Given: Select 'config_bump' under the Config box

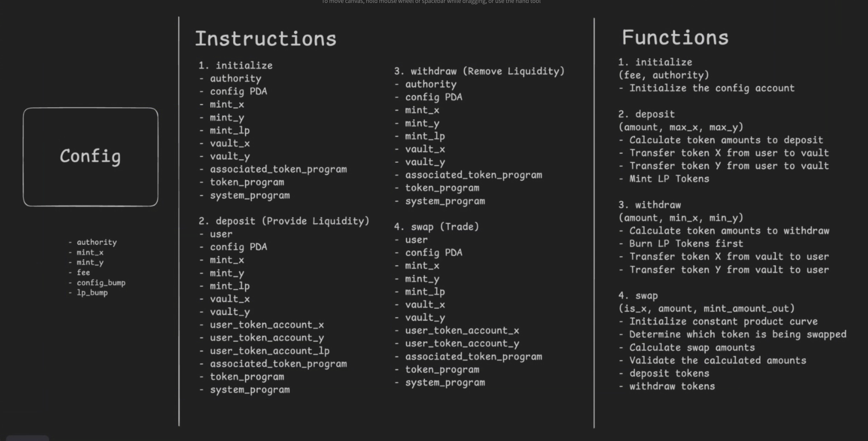Looking at the screenshot, I should pyautogui.click(x=101, y=282).
